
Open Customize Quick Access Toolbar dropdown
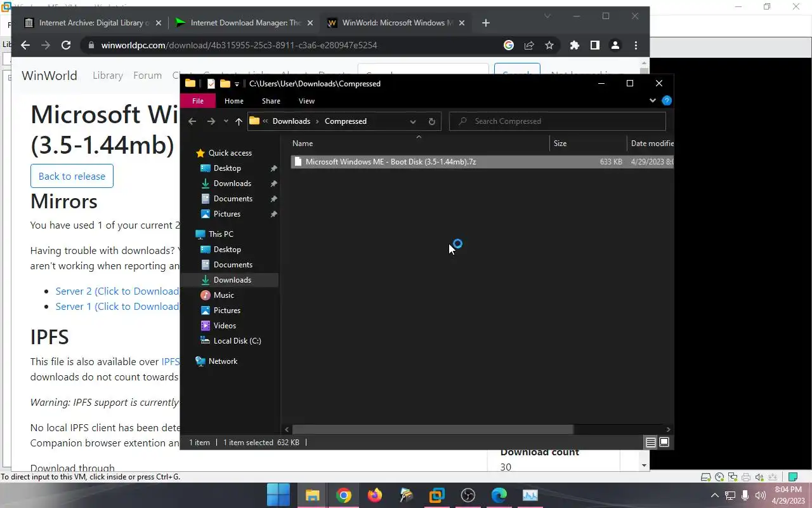pos(237,84)
